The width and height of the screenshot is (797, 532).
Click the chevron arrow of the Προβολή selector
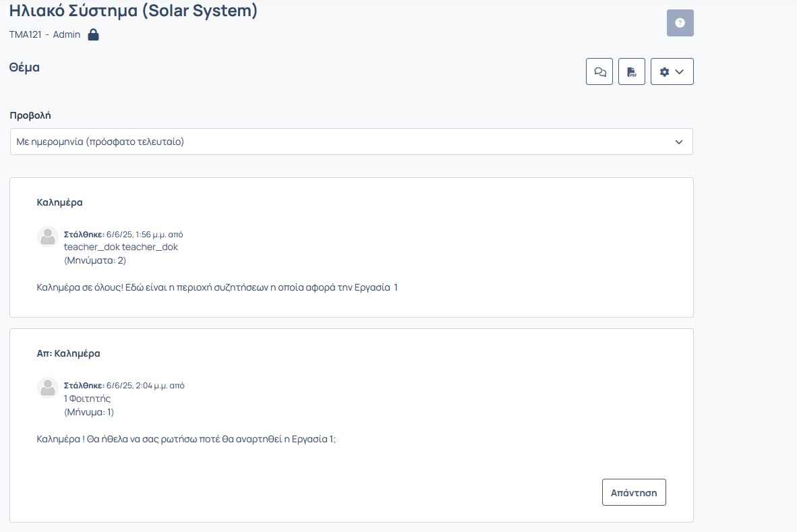(678, 142)
